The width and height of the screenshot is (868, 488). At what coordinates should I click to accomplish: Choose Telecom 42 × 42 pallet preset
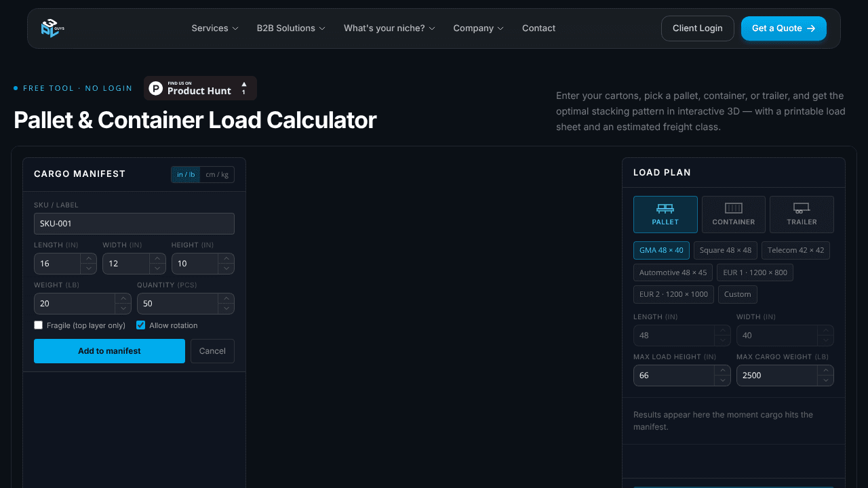pyautogui.click(x=795, y=250)
